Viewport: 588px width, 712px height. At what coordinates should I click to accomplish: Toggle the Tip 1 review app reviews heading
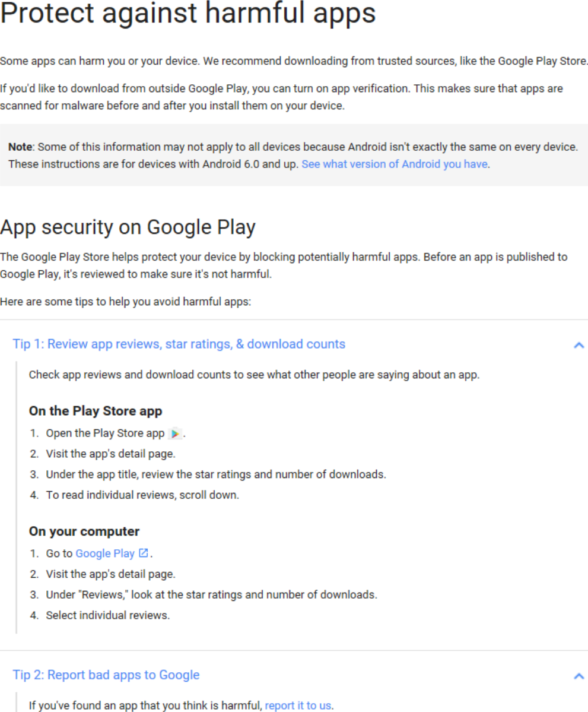(179, 344)
